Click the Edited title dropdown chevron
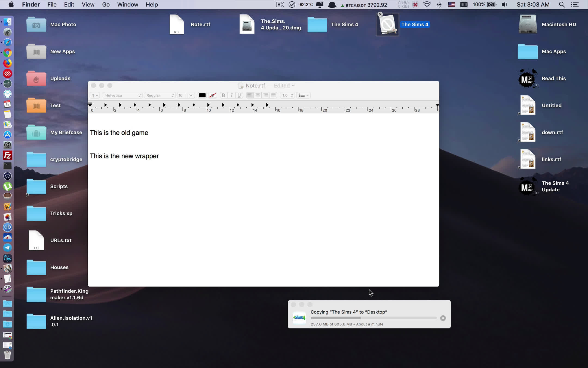 tap(293, 86)
